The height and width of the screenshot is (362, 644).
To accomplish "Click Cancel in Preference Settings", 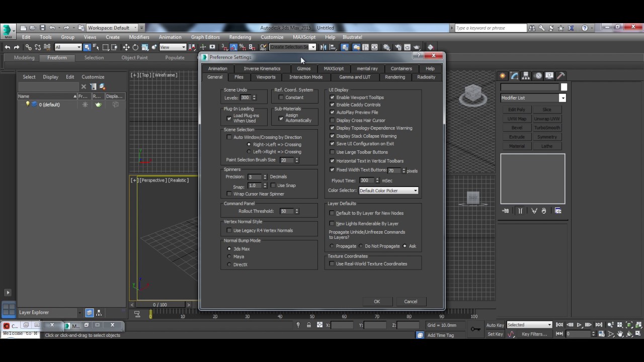I will tap(411, 302).
